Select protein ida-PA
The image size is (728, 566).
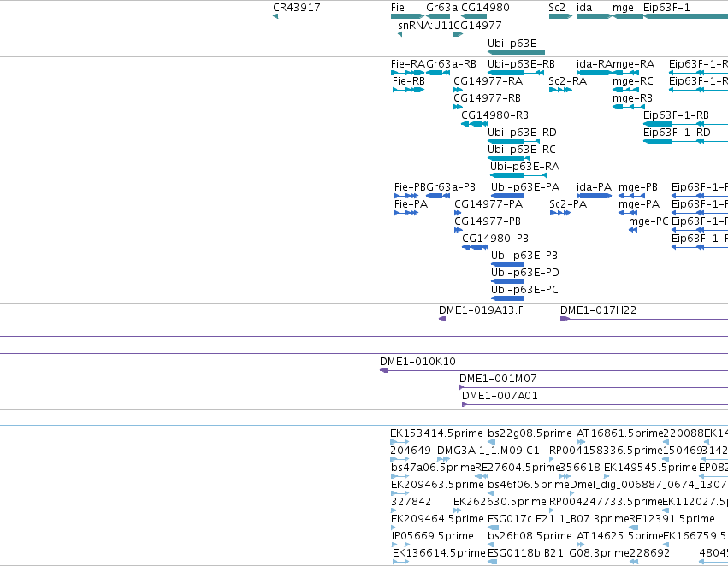click(x=594, y=187)
